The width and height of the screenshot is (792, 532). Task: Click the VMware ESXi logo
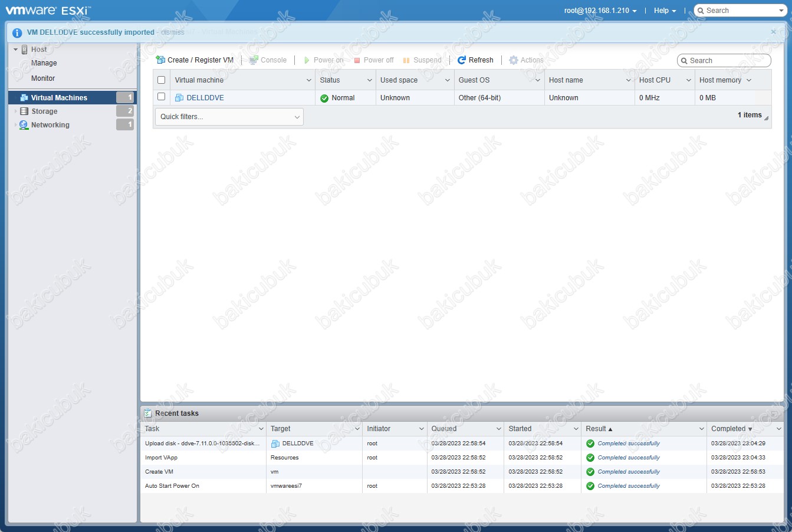point(48,11)
